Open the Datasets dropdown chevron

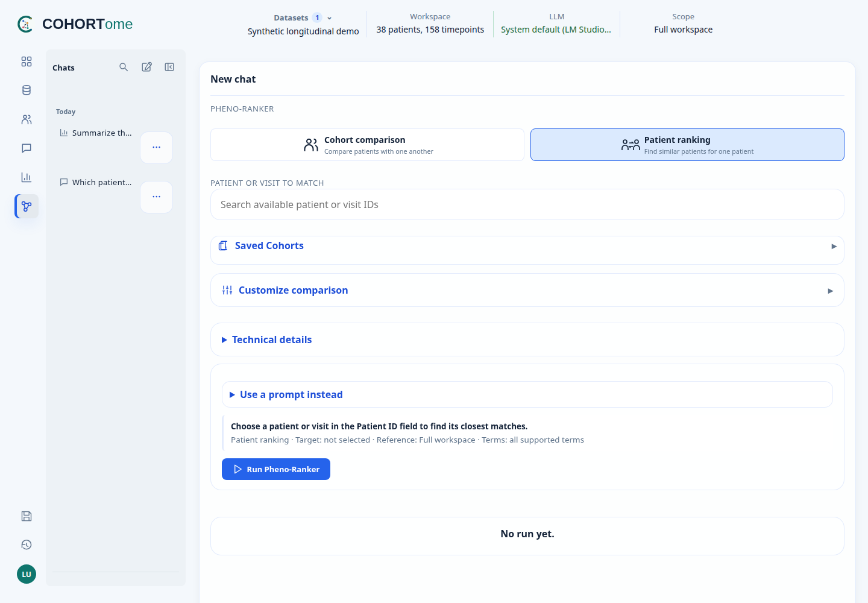(x=329, y=18)
